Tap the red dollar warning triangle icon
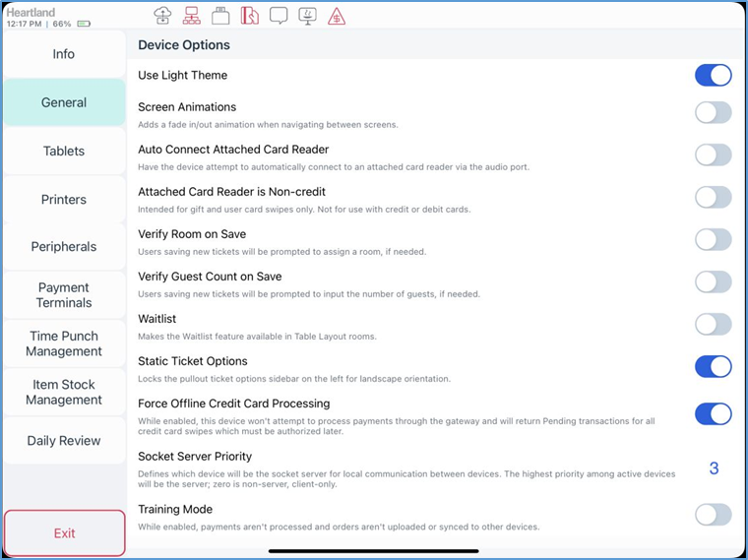The width and height of the screenshot is (748, 560). (x=337, y=15)
